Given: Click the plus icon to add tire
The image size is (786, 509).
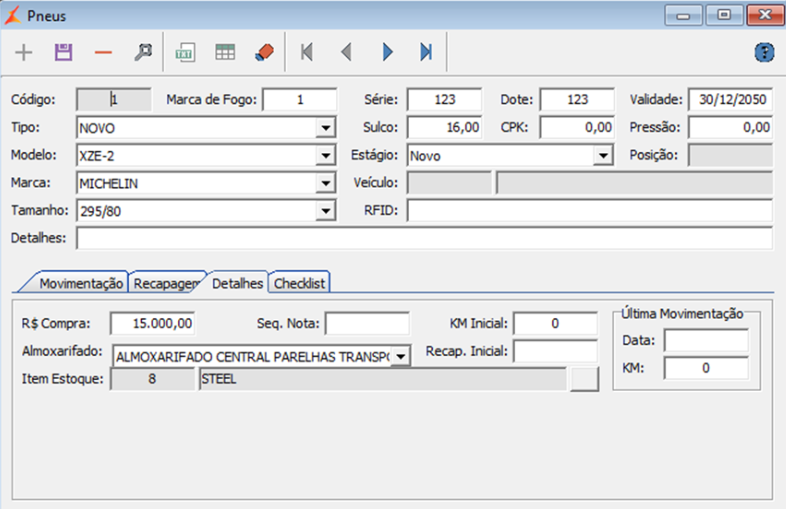Looking at the screenshot, I should 24,52.
